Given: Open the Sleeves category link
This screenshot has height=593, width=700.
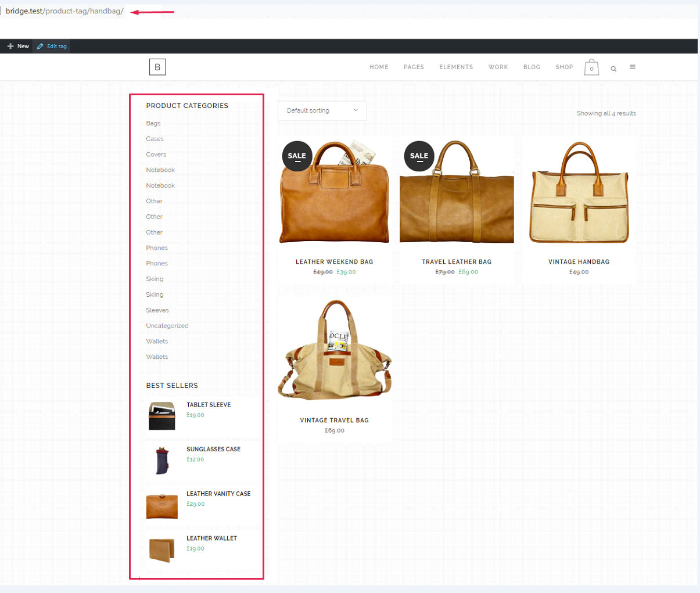Looking at the screenshot, I should click(157, 310).
